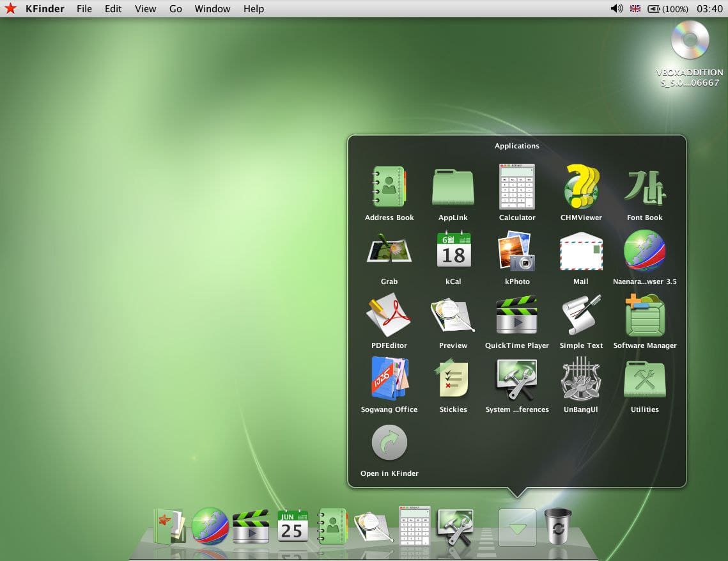Image resolution: width=728 pixels, height=561 pixels.
Task: Open the Font Book application
Action: pyautogui.click(x=644, y=187)
